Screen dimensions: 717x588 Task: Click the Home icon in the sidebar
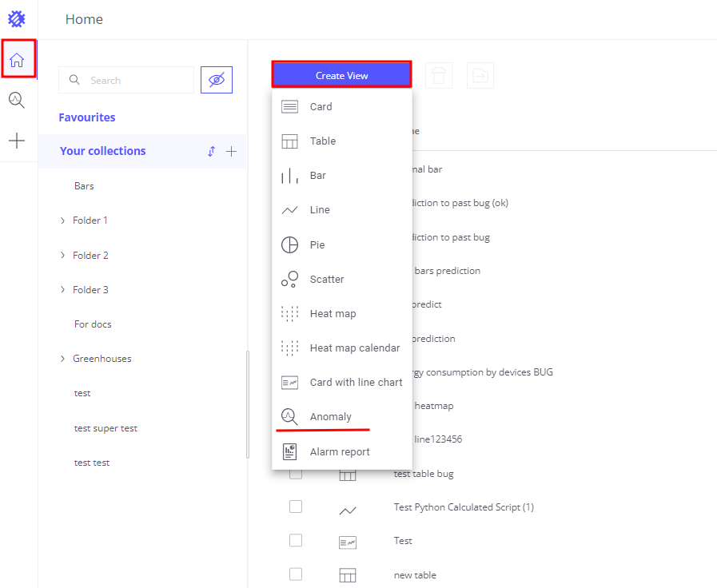[x=17, y=60]
